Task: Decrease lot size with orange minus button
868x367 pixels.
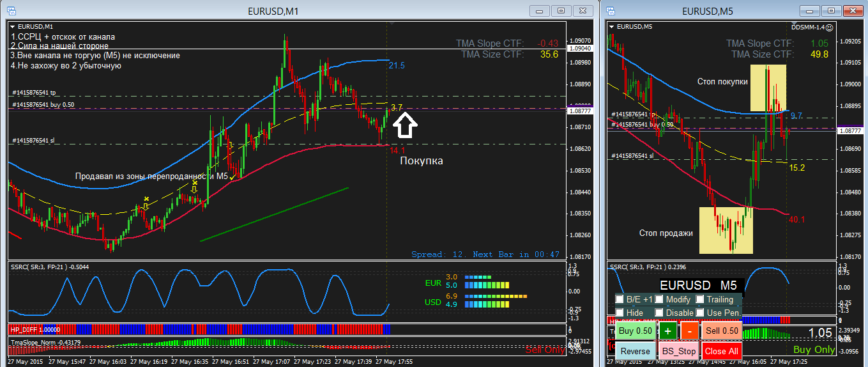Action: 690,331
